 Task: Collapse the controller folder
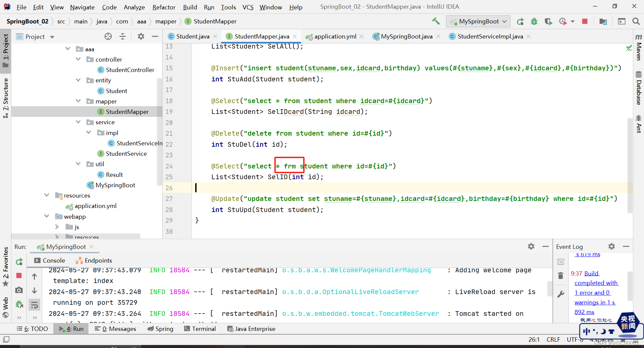pos(78,59)
